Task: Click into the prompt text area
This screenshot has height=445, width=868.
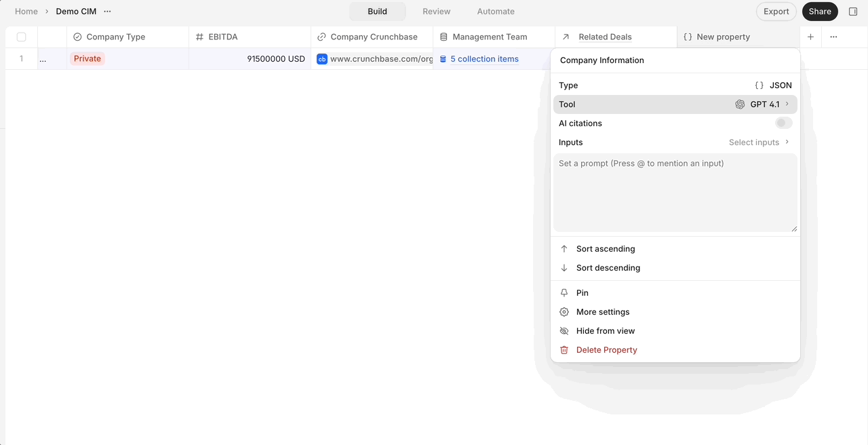Action: (675, 193)
